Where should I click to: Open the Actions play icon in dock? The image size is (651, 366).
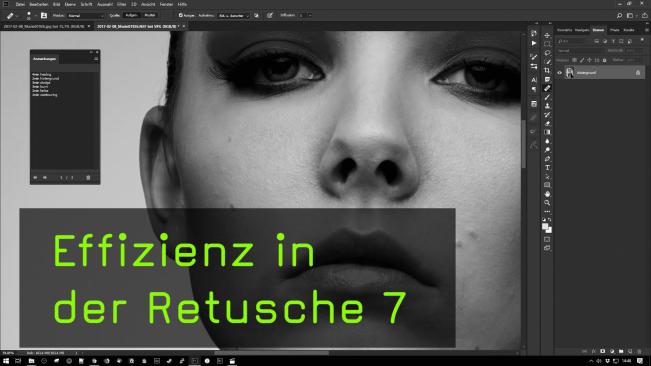click(x=534, y=43)
